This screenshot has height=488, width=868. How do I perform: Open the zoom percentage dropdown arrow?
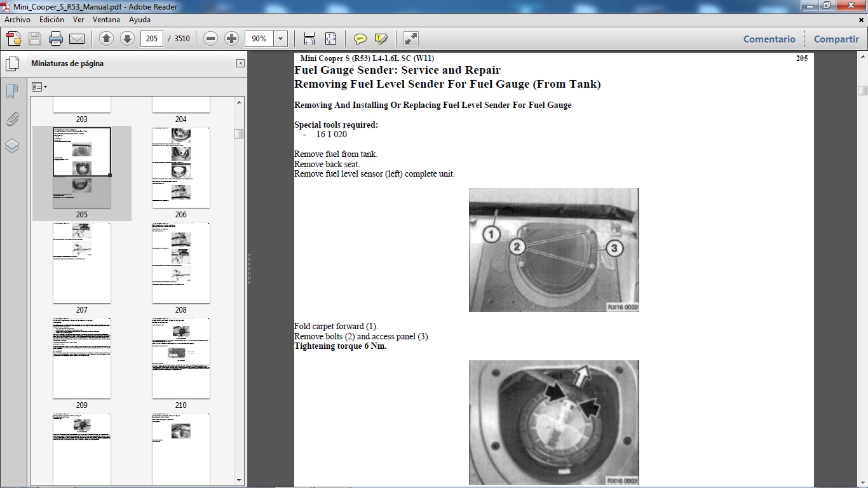click(281, 39)
